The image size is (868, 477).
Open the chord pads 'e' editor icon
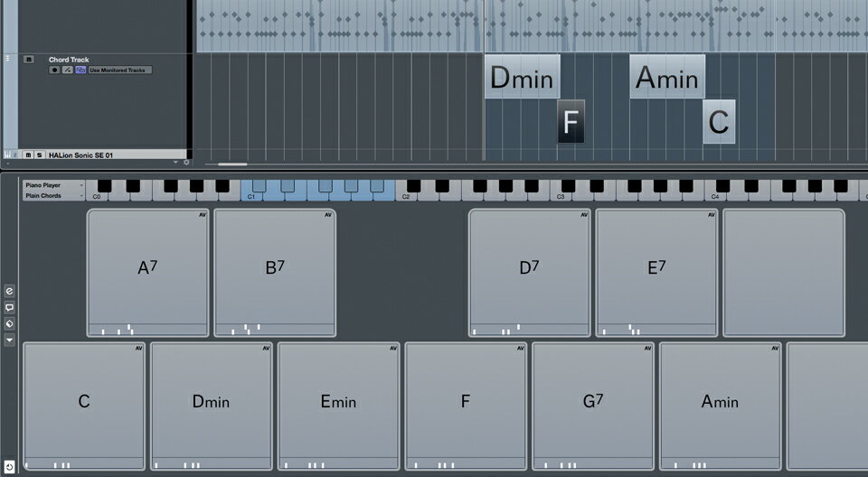[x=9, y=291]
